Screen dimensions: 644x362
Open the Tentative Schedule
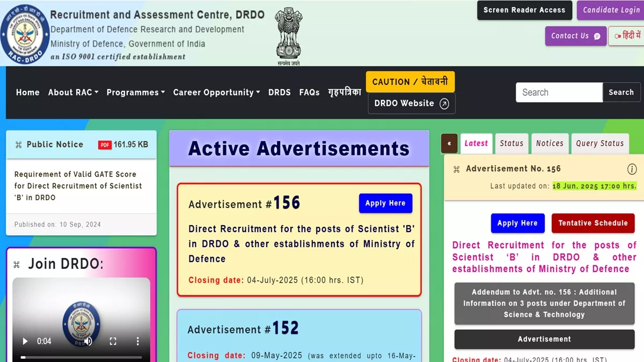593,223
